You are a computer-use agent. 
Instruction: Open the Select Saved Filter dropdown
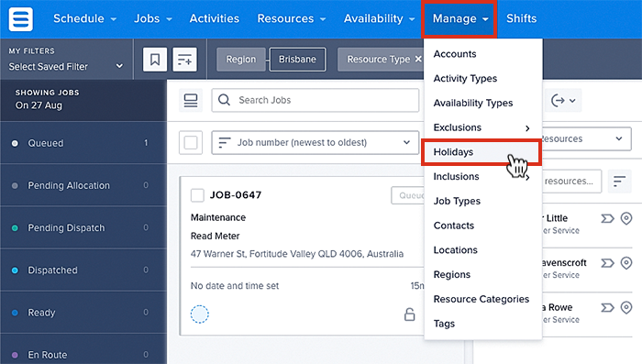pyautogui.click(x=66, y=66)
